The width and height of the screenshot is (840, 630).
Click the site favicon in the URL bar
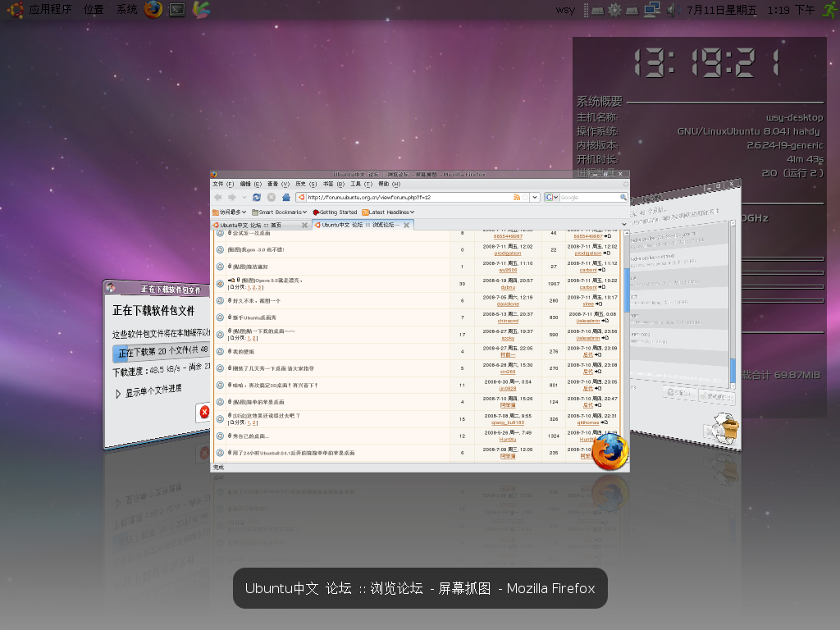point(301,197)
